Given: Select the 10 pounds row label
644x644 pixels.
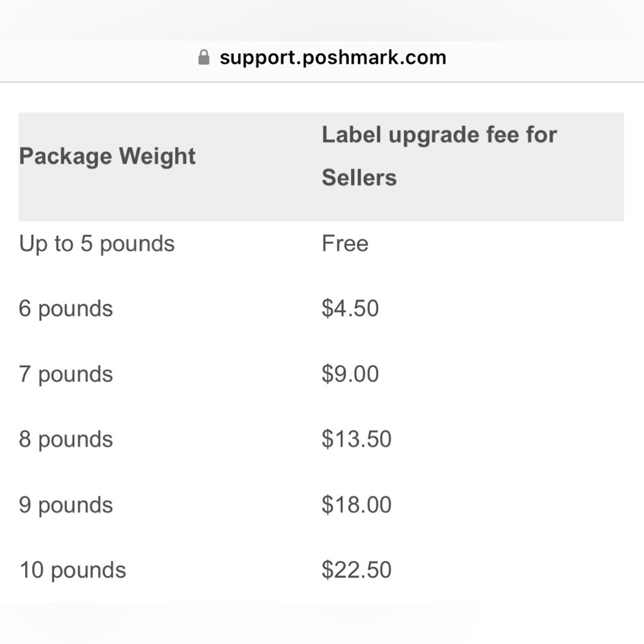Looking at the screenshot, I should click(x=73, y=571).
